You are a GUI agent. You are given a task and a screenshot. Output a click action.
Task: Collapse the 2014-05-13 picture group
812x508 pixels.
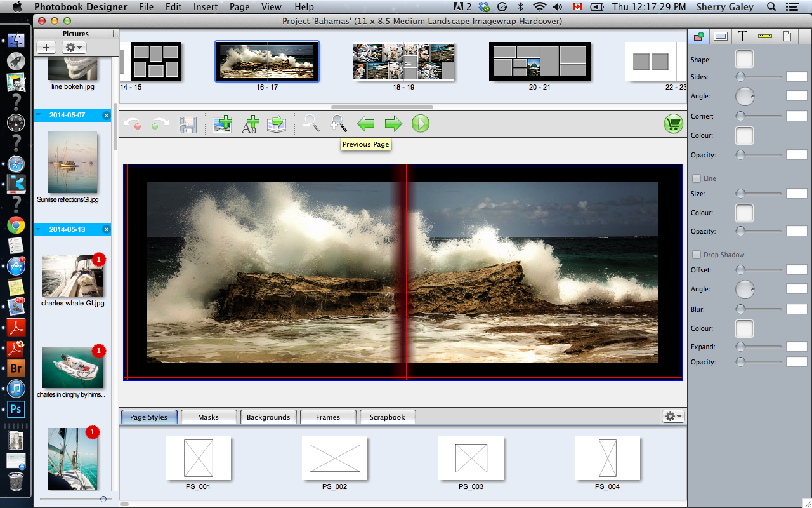point(38,229)
